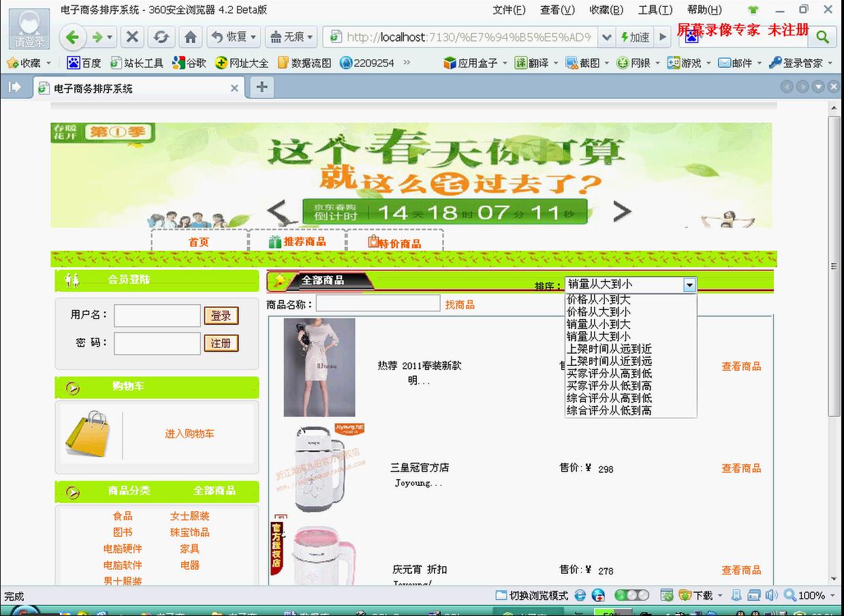Click the browser back arrow button
This screenshot has width=844, height=616.
73,37
